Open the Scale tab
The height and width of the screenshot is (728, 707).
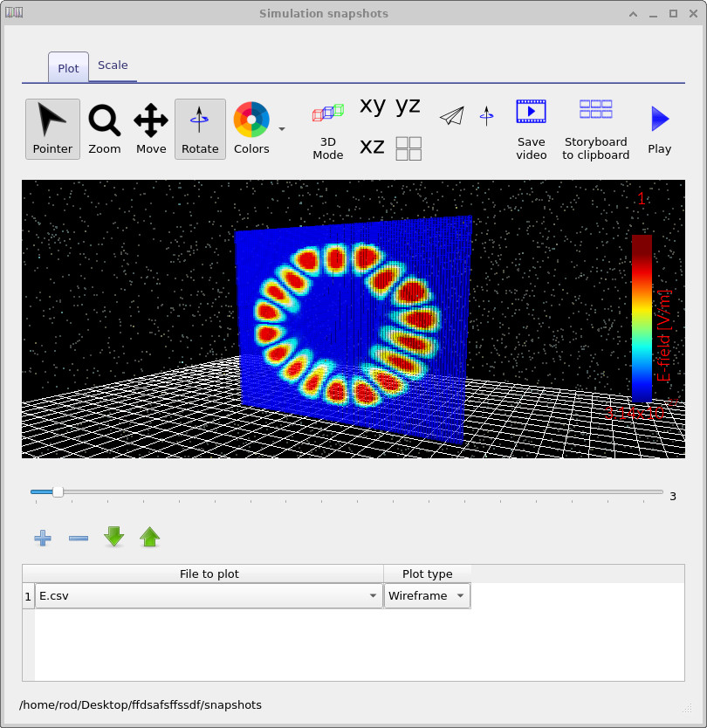coord(113,65)
